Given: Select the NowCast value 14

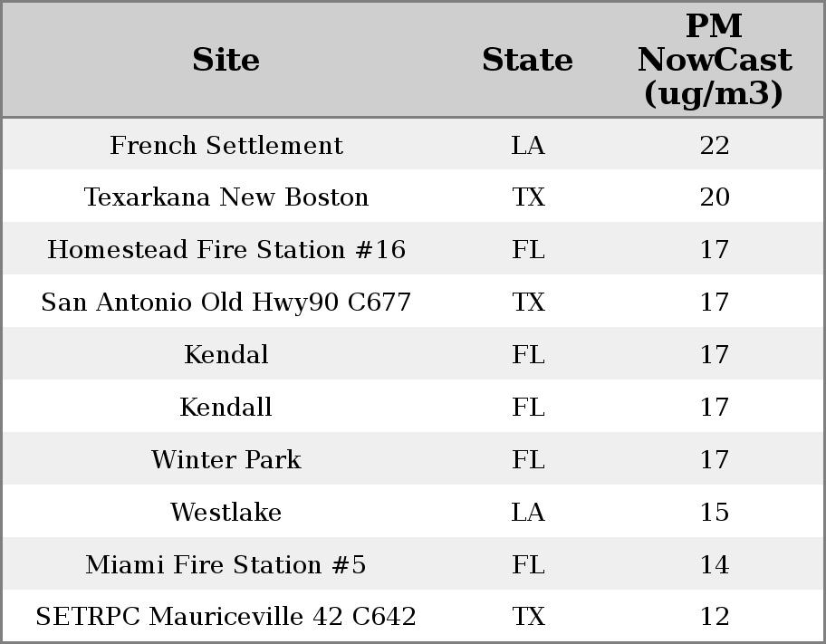Looking at the screenshot, I should (715, 565).
